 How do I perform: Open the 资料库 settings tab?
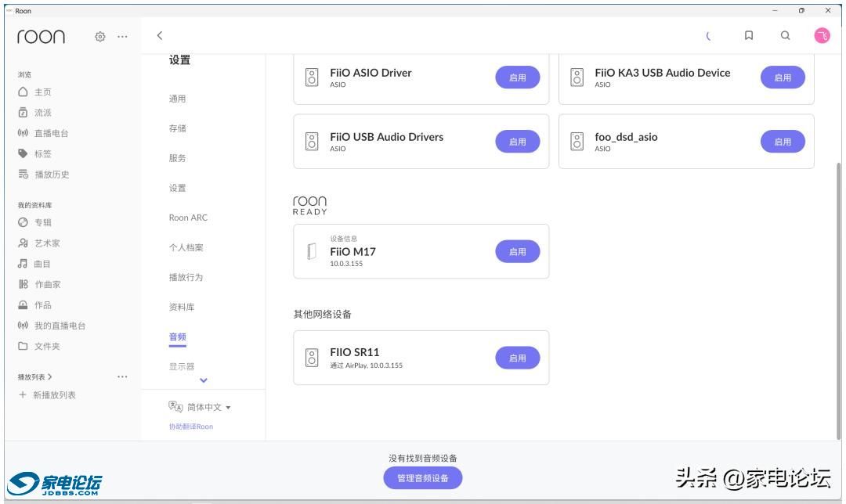pyautogui.click(x=182, y=307)
